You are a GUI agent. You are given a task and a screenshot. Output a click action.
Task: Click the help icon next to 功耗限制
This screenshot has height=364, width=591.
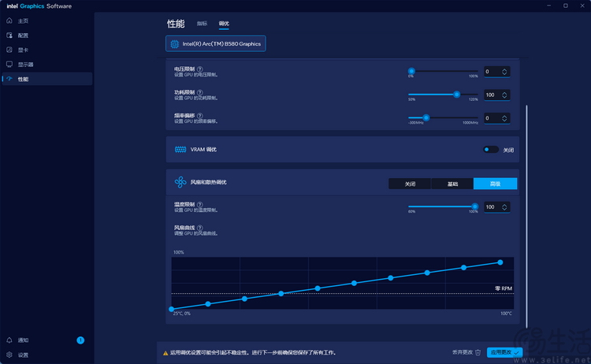click(200, 92)
